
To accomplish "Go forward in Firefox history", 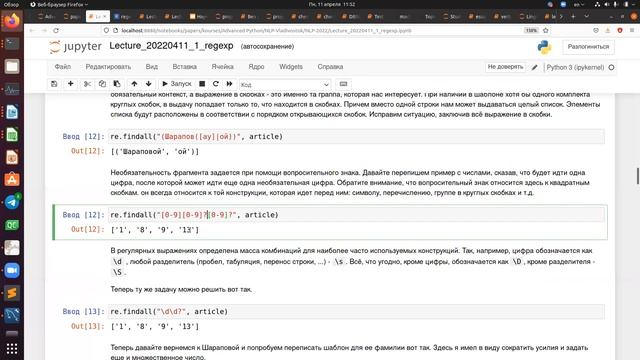I will tap(44, 31).
